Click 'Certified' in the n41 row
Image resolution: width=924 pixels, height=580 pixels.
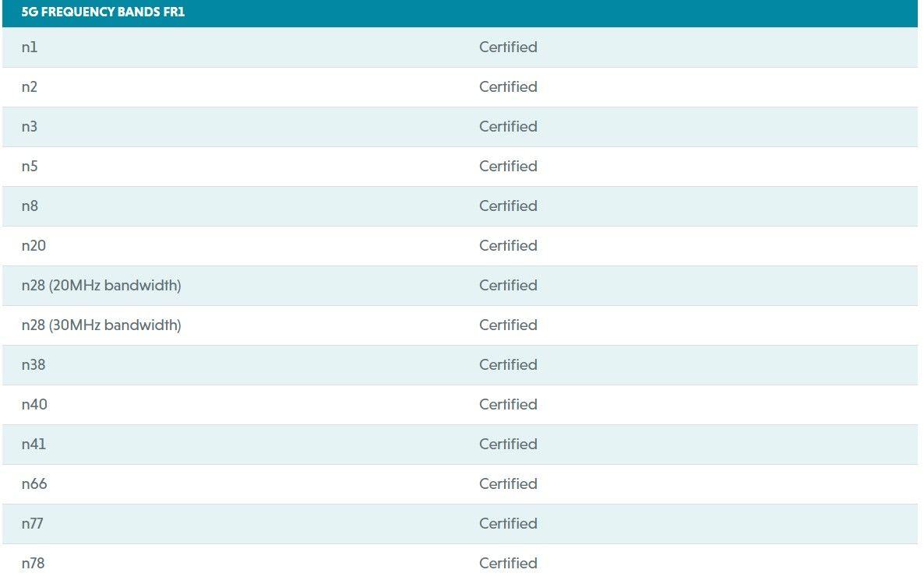tap(508, 444)
